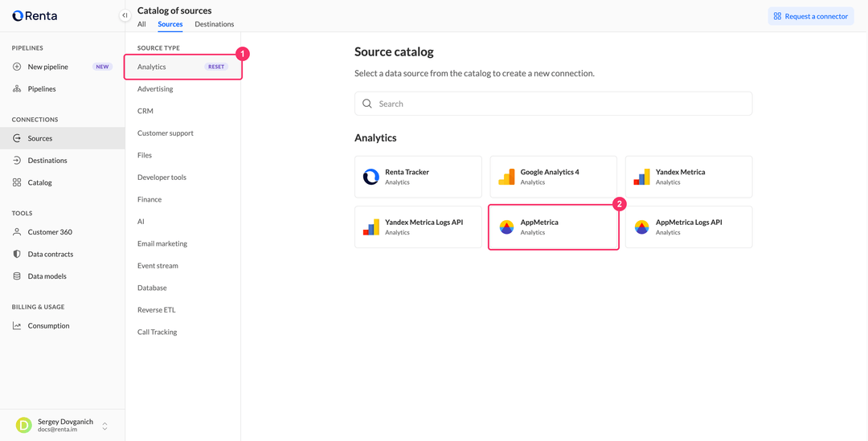This screenshot has width=868, height=441.
Task: Click the search magnifier icon
Action: [366, 104]
